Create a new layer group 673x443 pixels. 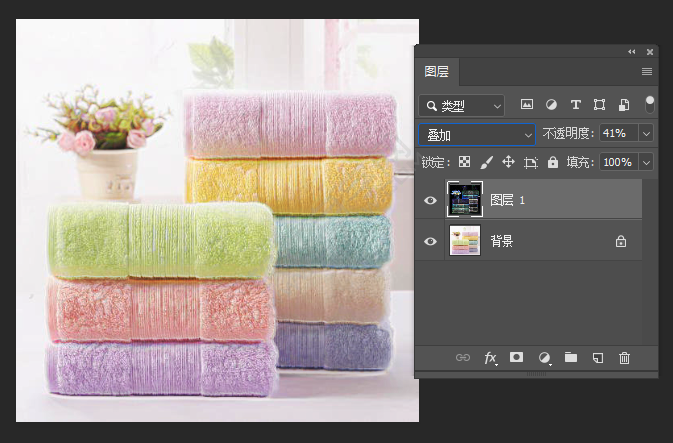pos(571,357)
